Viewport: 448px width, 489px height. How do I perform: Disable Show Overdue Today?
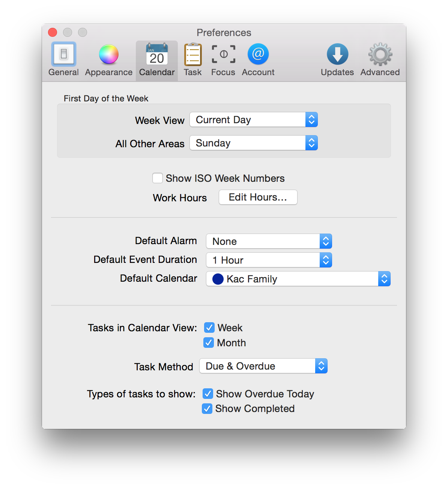click(208, 394)
